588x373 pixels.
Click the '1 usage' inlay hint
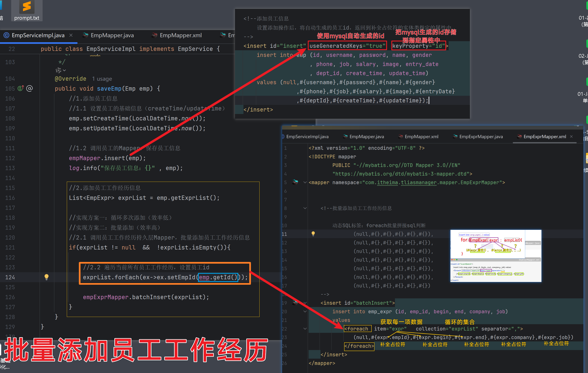pyautogui.click(x=102, y=79)
